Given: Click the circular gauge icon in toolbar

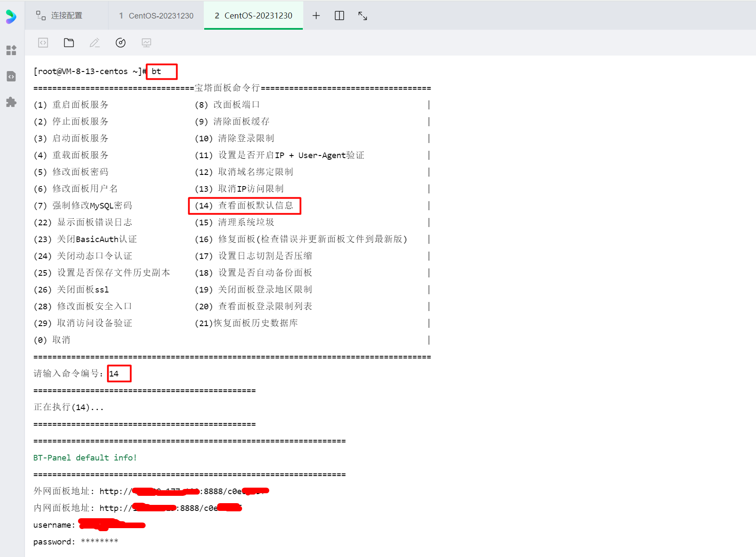Looking at the screenshot, I should tap(121, 43).
